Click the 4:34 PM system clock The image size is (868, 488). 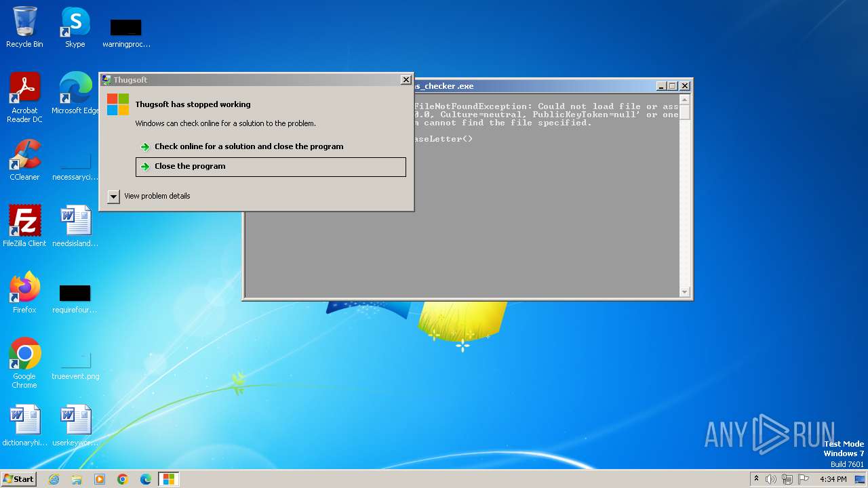[x=833, y=479]
